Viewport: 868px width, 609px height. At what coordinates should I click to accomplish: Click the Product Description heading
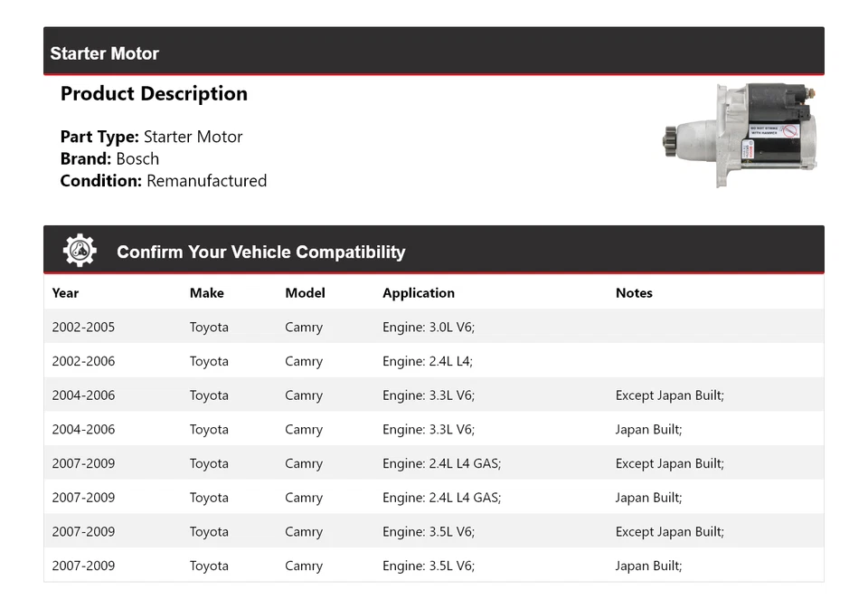pyautogui.click(x=154, y=94)
